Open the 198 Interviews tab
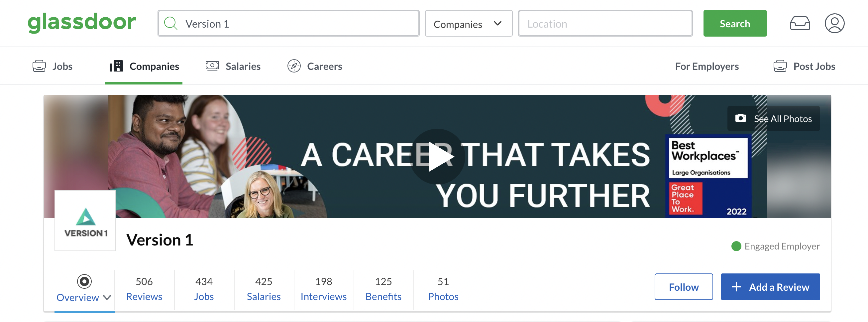 323,289
